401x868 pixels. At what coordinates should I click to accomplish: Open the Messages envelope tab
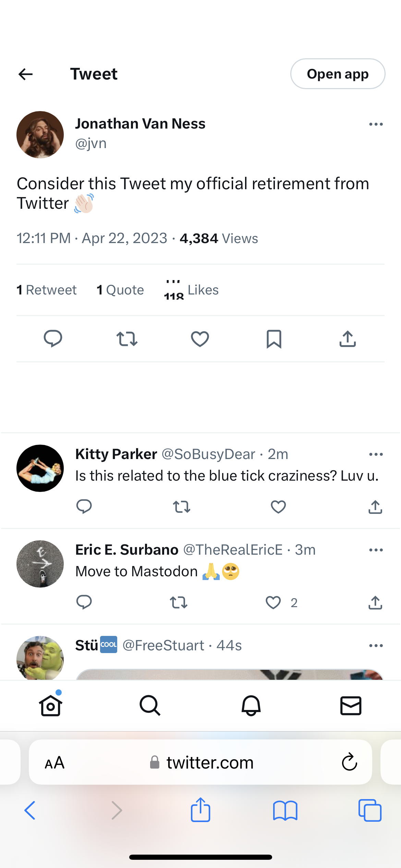click(x=351, y=706)
